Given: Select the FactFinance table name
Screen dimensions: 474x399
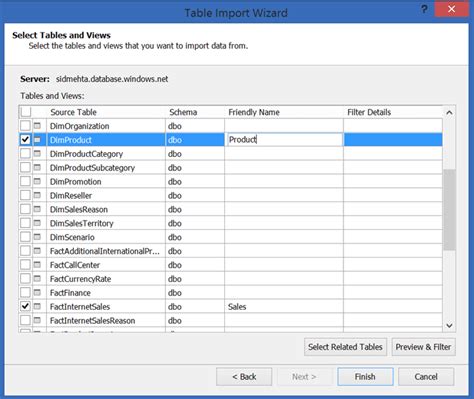Looking at the screenshot, I should (x=70, y=293).
